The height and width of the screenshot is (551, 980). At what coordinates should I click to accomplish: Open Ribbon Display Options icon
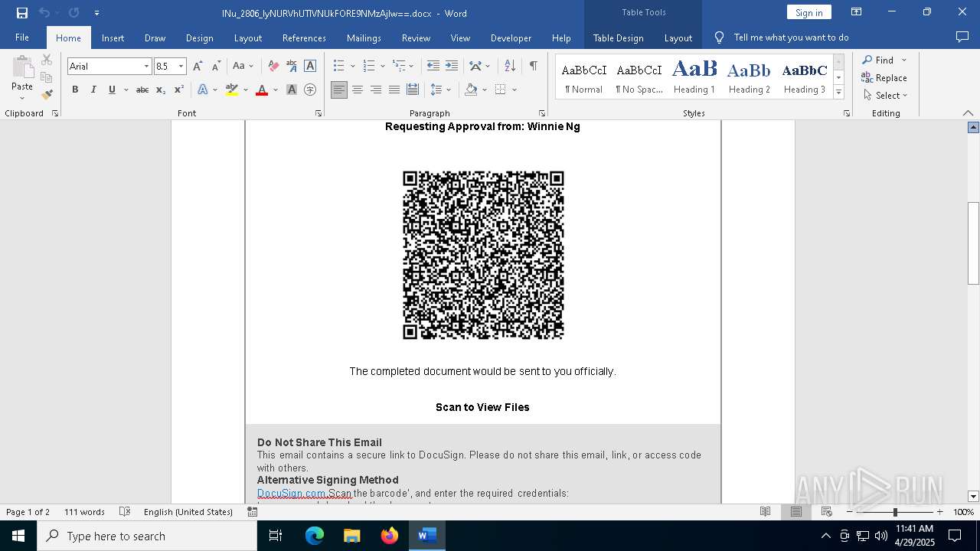point(857,12)
